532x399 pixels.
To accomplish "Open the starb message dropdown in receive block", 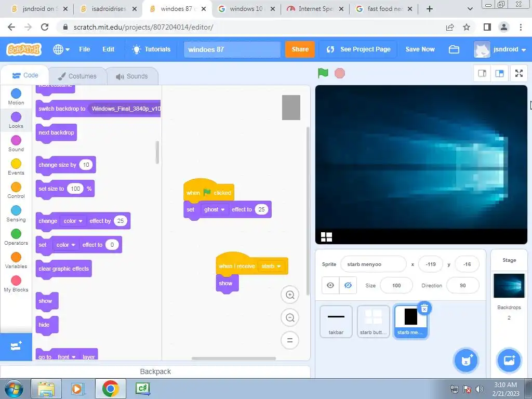I will (x=271, y=267).
